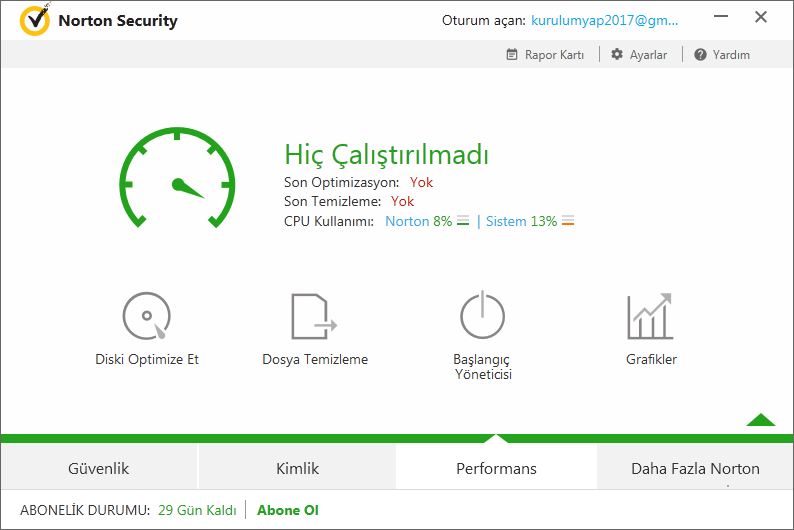
Task: Open Ayarlar settings text
Action: click(648, 55)
